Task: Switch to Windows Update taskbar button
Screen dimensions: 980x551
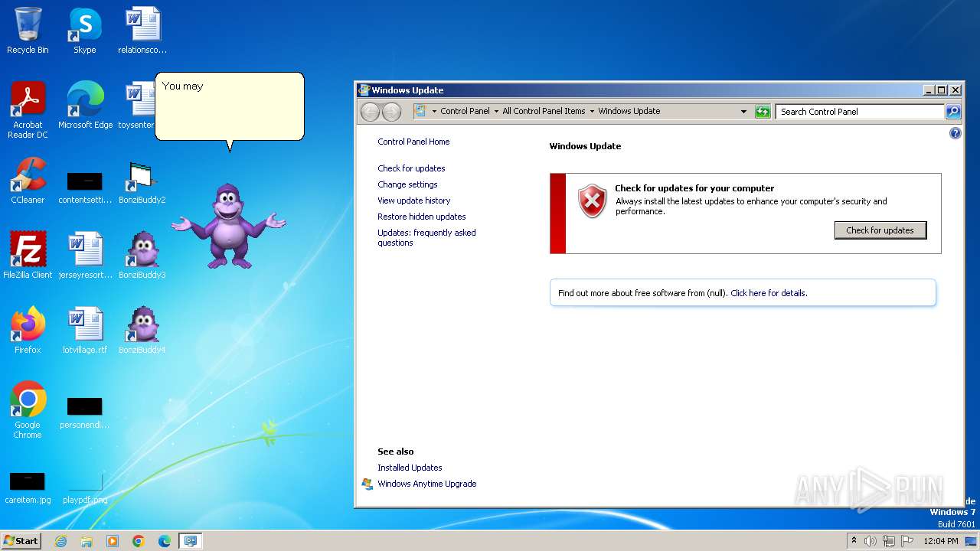Action: point(191,541)
